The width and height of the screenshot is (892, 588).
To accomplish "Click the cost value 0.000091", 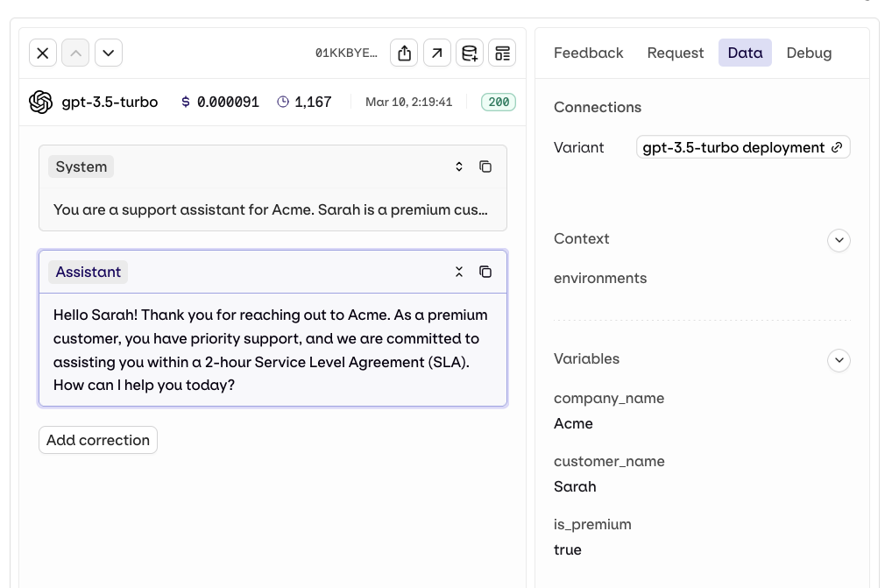I will (228, 102).
